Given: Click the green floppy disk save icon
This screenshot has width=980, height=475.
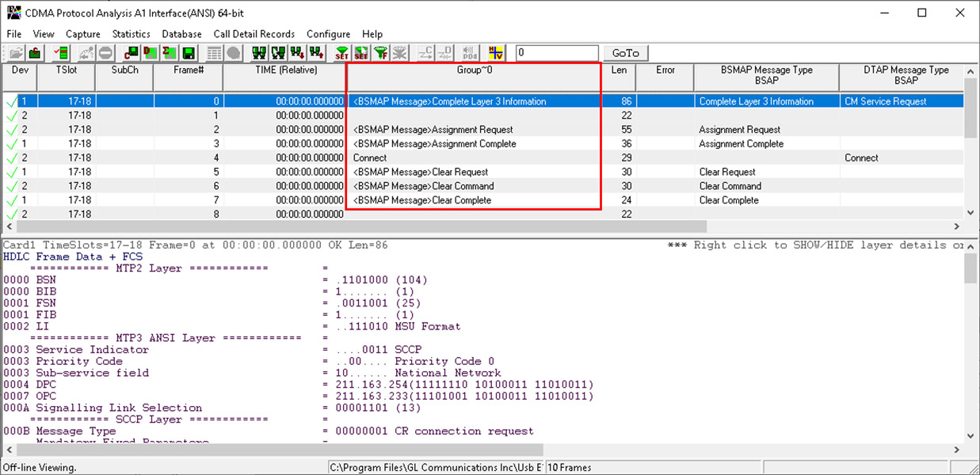Looking at the screenshot, I should point(189,53).
